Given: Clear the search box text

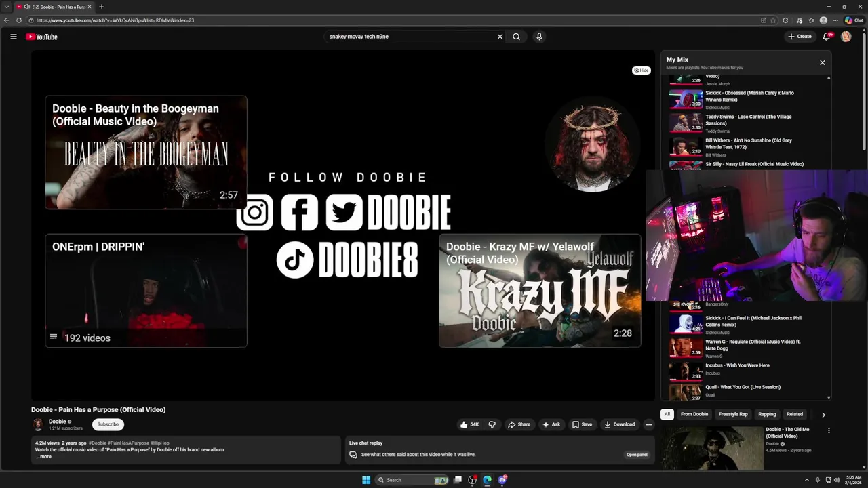Looking at the screenshot, I should tap(500, 37).
